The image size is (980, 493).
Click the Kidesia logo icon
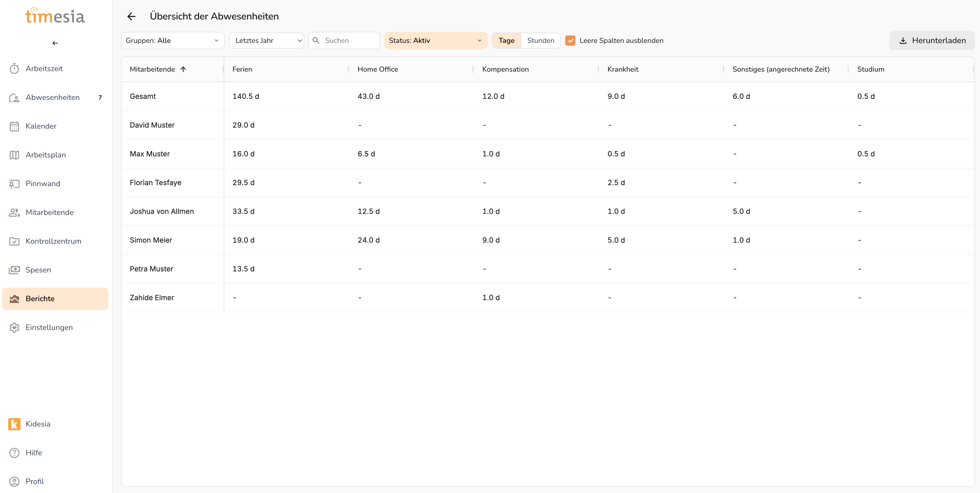(x=14, y=424)
